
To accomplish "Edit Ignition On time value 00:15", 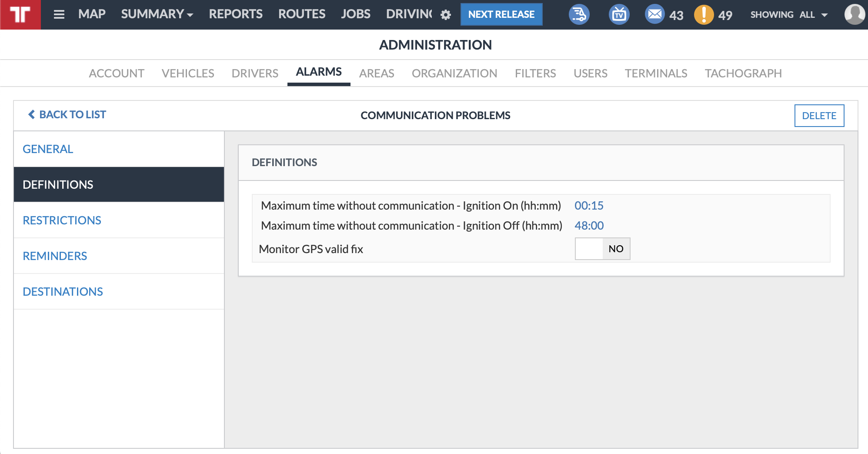I will tap(589, 206).
